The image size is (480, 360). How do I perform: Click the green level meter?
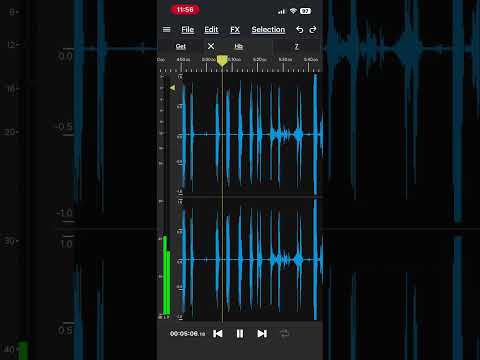click(x=166, y=276)
